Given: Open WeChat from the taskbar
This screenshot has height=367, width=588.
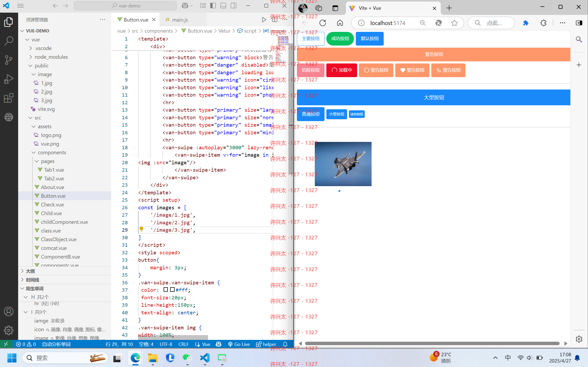Looking at the screenshot, I should pos(187,358).
